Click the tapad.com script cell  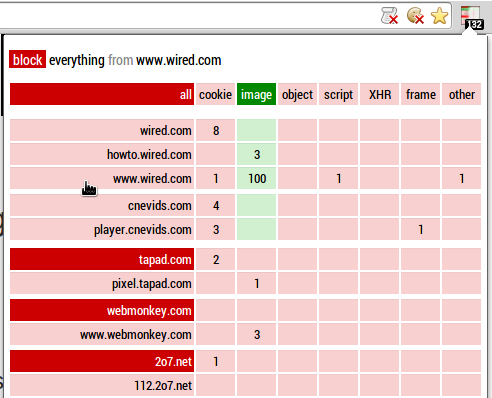tap(338, 259)
